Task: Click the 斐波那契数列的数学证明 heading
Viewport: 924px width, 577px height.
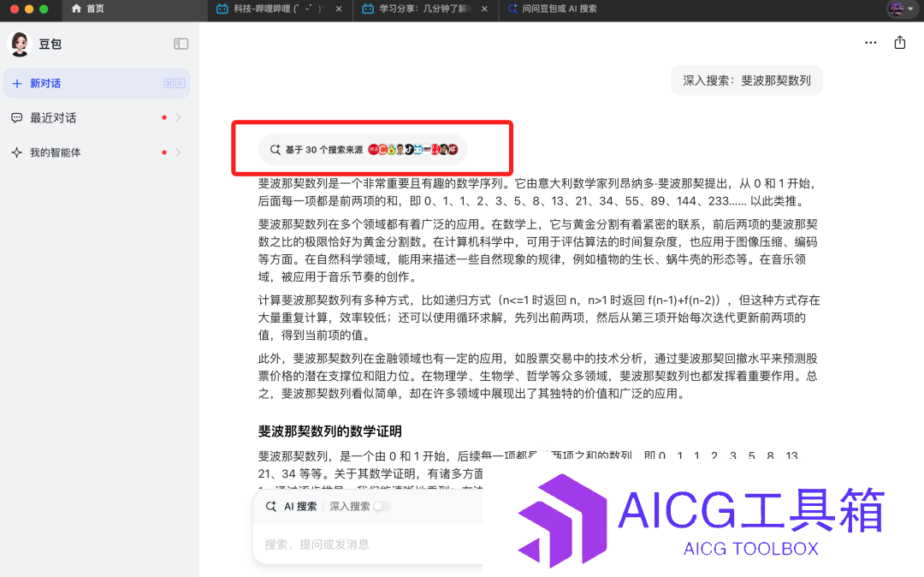Action: tap(330, 431)
